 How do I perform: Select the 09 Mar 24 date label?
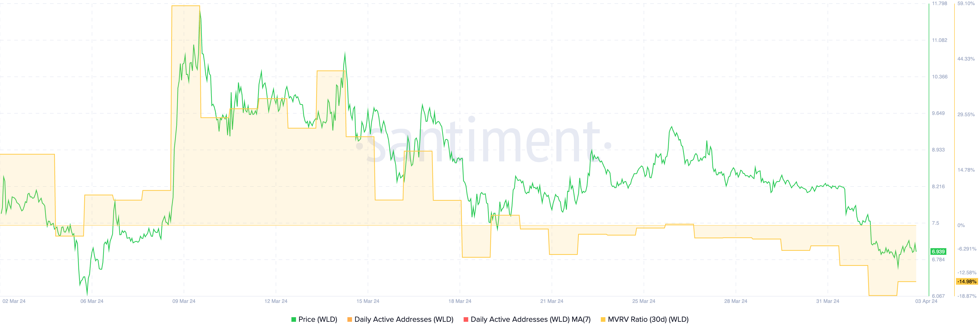pyautogui.click(x=184, y=301)
